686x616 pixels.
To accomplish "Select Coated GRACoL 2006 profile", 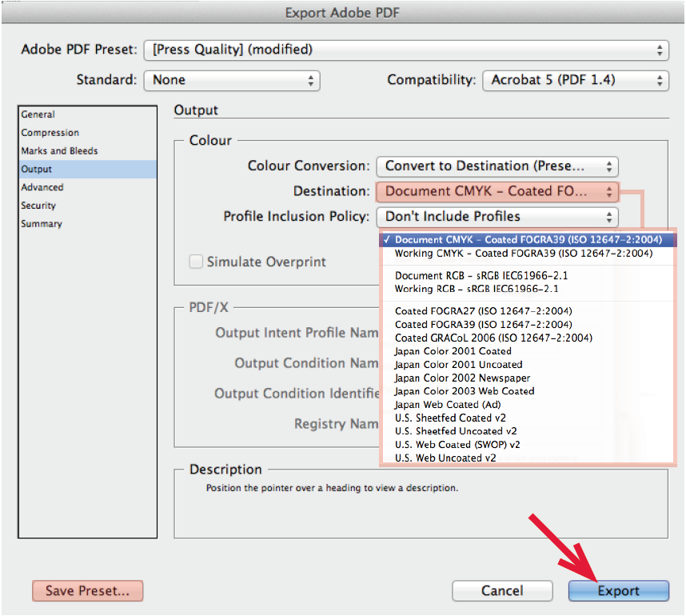I will 528,338.
